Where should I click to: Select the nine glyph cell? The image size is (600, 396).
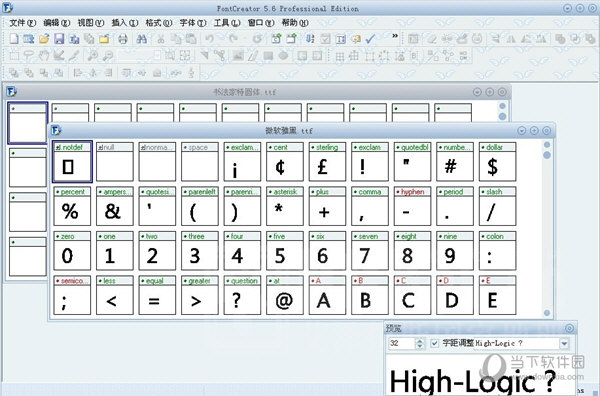[455, 251]
